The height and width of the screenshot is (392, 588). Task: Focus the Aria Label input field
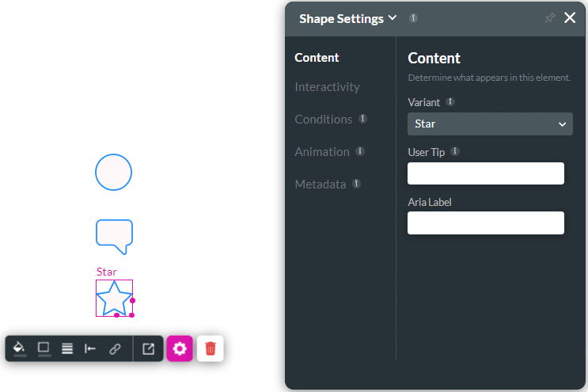tap(485, 223)
